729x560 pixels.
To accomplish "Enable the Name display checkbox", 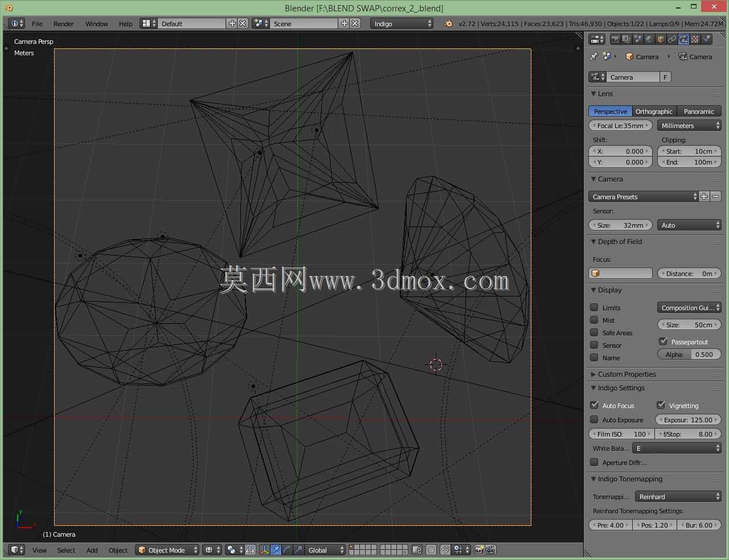I will click(x=594, y=357).
